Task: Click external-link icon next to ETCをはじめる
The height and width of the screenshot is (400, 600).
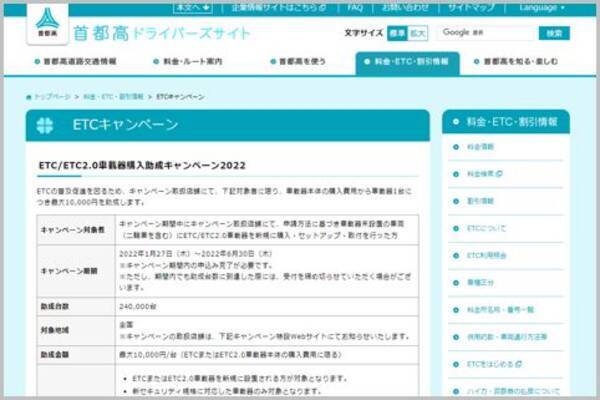Action: pyautogui.click(x=518, y=364)
